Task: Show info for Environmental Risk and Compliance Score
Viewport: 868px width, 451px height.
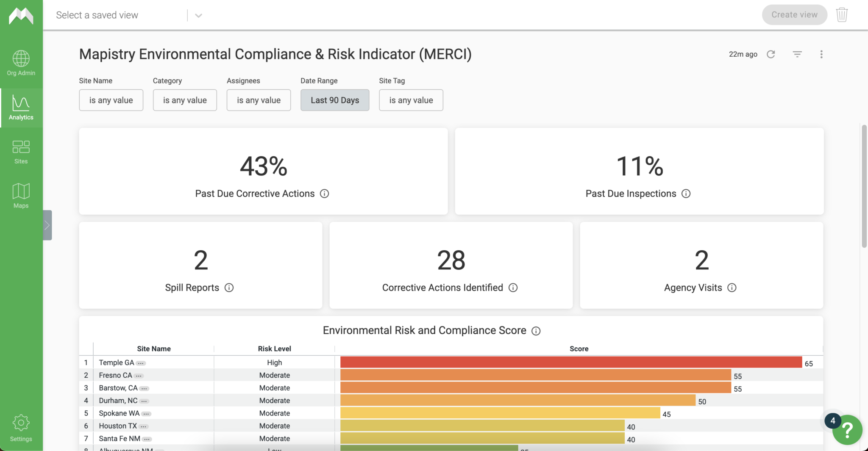Action: click(x=536, y=331)
